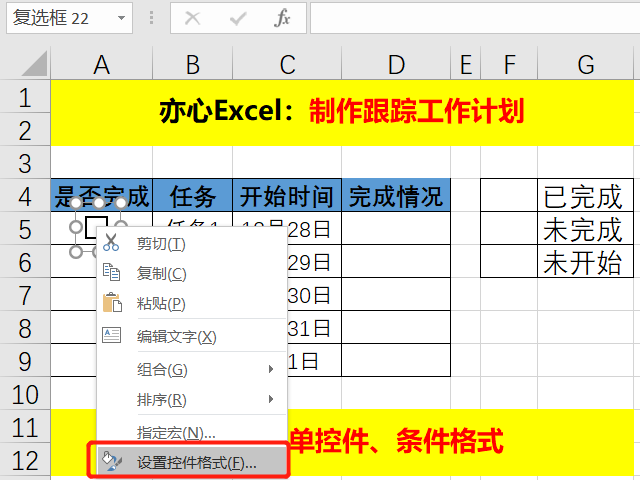Select row 3 header
The height and width of the screenshot is (480, 640).
coord(25,163)
